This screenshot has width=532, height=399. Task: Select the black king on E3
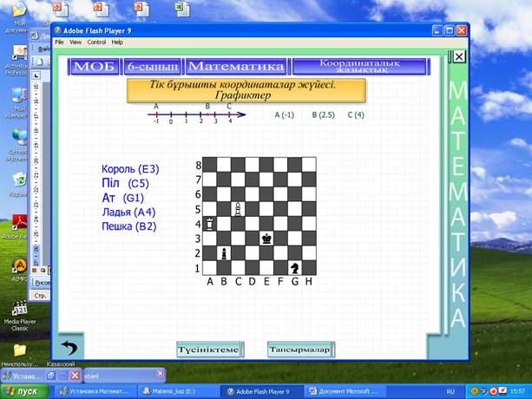tap(266, 238)
